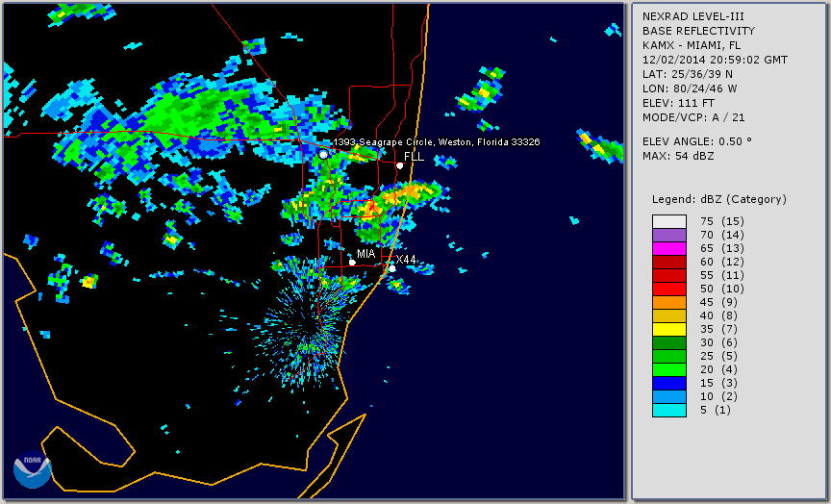This screenshot has width=831, height=504.
Task: Click the Seagrape Circle address label on map
Action: pyautogui.click(x=437, y=142)
